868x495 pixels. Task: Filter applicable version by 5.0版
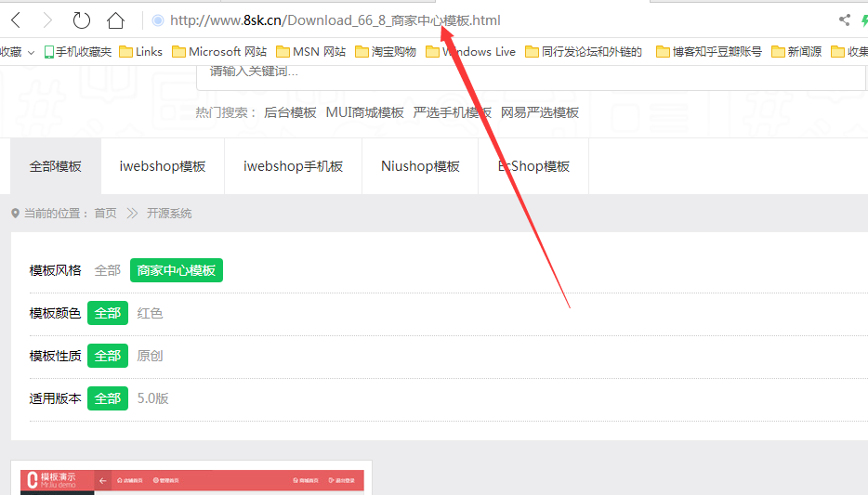152,398
